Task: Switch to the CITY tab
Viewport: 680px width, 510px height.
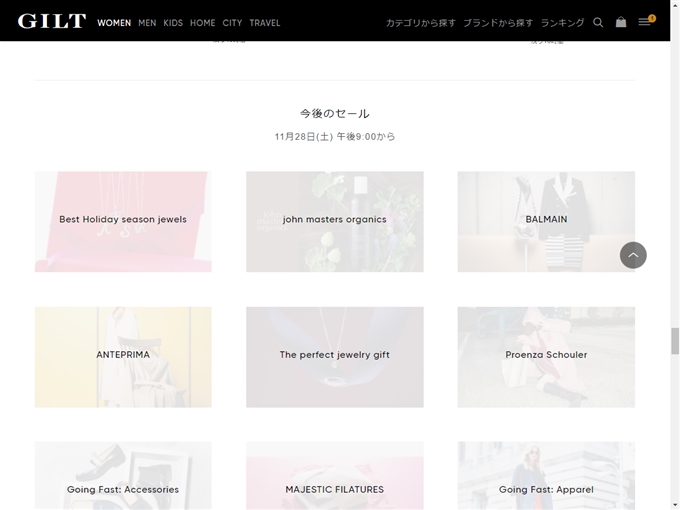Action: click(x=232, y=23)
